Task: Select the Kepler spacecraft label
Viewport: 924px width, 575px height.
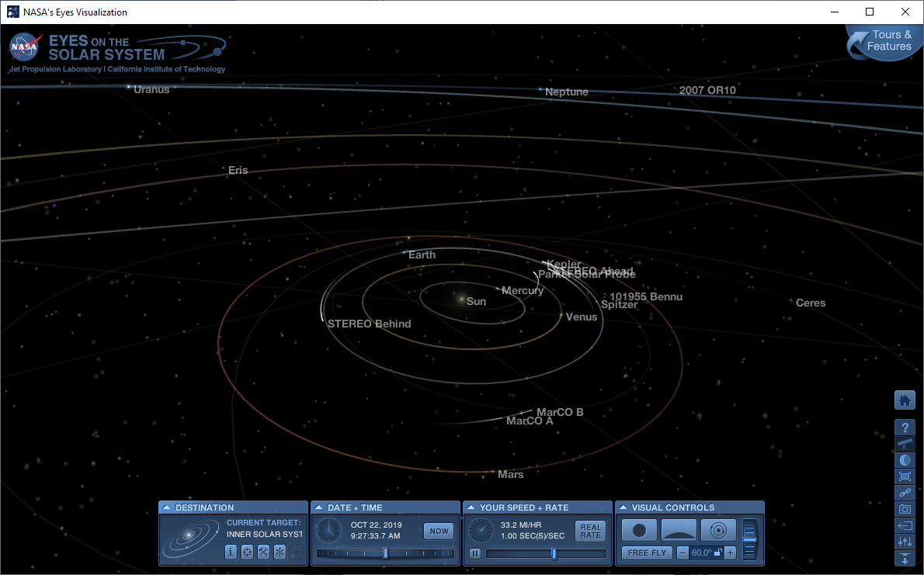Action: (x=564, y=264)
